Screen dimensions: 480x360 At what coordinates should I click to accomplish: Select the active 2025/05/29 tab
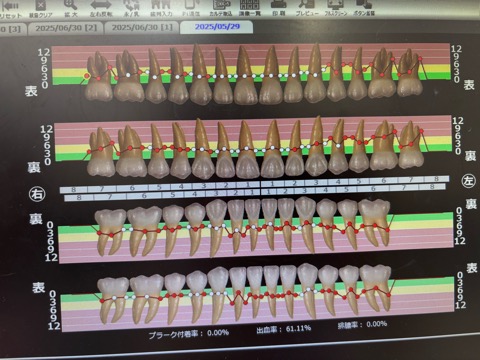pyautogui.click(x=217, y=27)
